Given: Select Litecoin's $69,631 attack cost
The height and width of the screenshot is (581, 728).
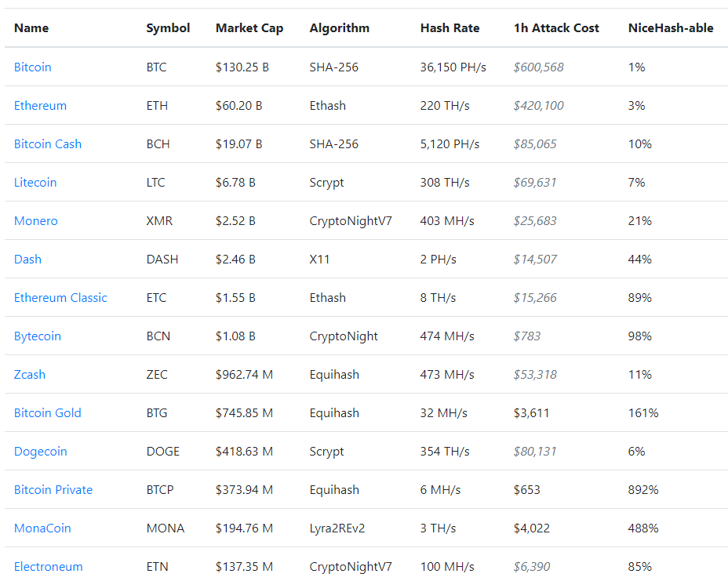Looking at the screenshot, I should pyautogui.click(x=535, y=183).
